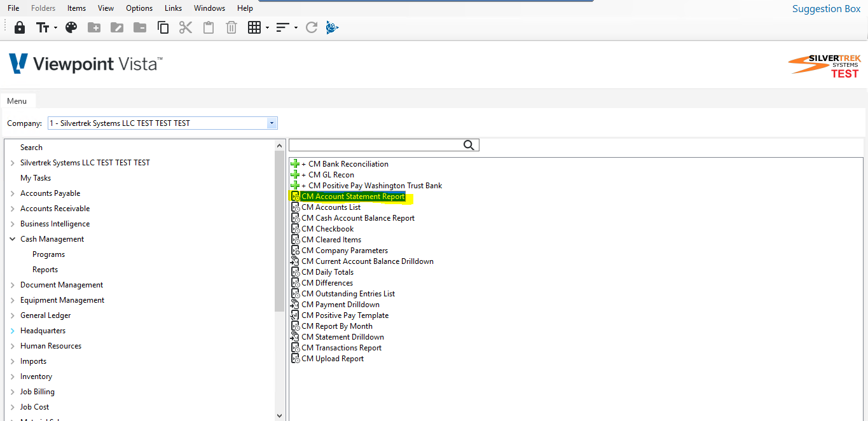Open the File menu
868x421 pixels.
13,8
